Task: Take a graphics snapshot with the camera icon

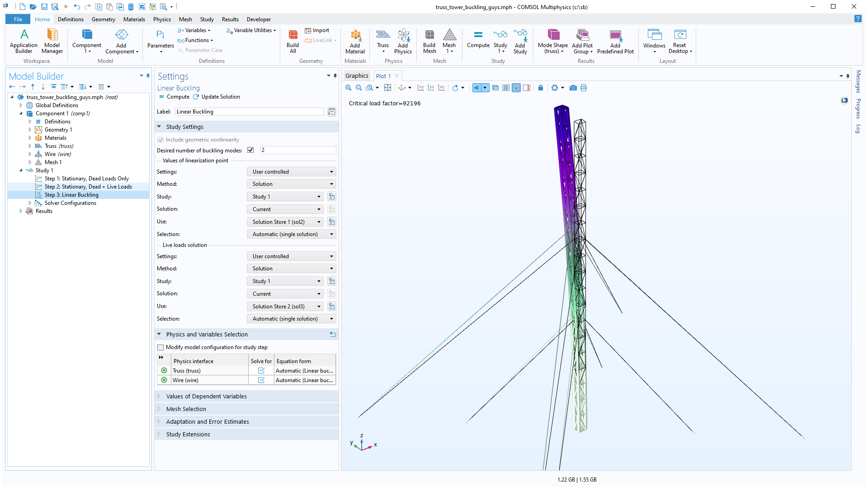Action: click(x=573, y=88)
